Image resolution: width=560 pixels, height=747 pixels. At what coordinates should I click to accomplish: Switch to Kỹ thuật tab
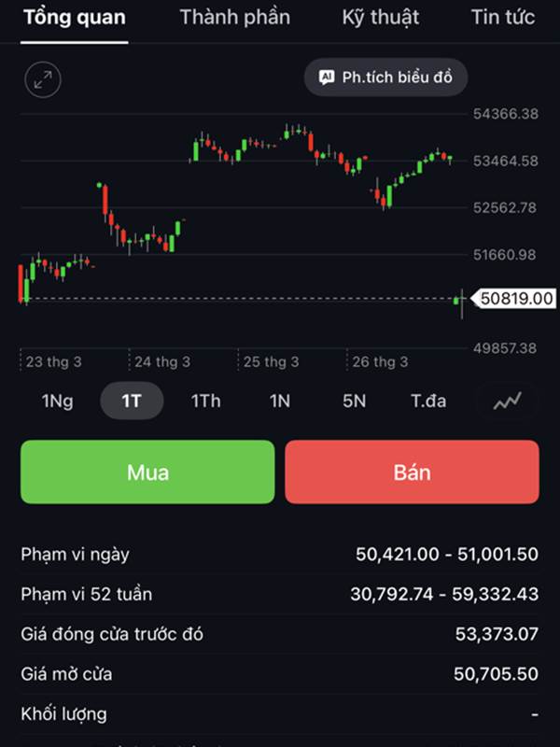381,17
